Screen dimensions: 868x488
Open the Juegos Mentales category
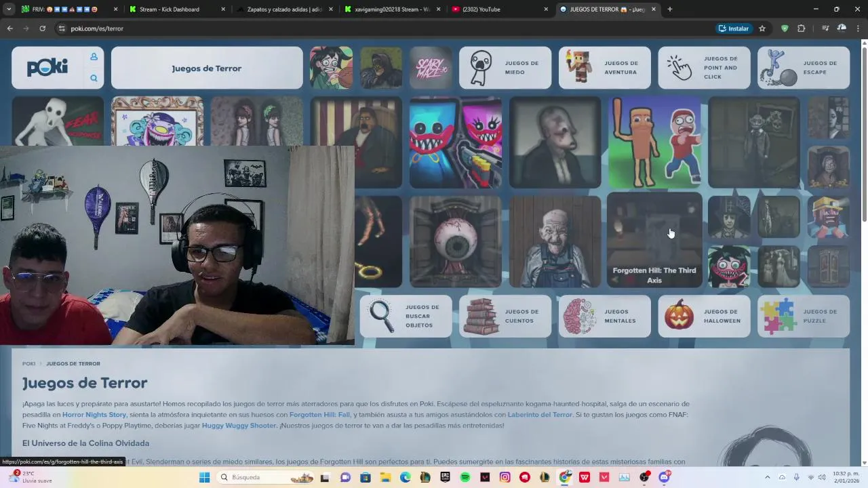click(x=604, y=317)
